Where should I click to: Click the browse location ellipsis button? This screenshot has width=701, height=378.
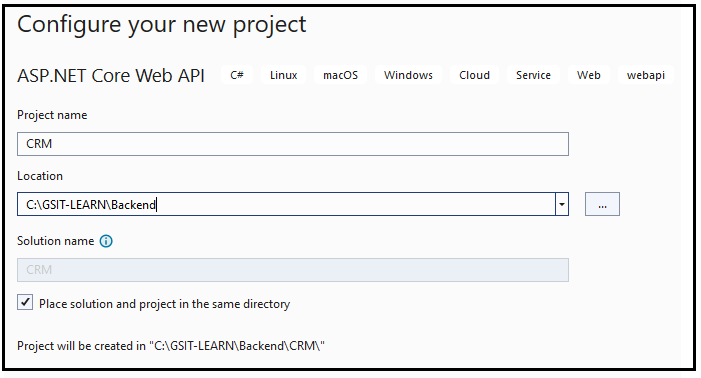pyautogui.click(x=602, y=204)
